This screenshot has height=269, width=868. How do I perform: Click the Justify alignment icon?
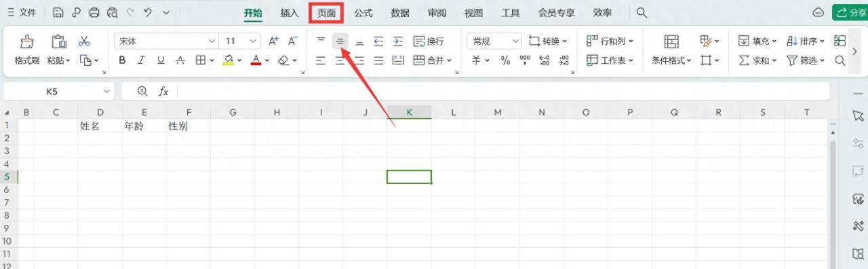[x=378, y=60]
